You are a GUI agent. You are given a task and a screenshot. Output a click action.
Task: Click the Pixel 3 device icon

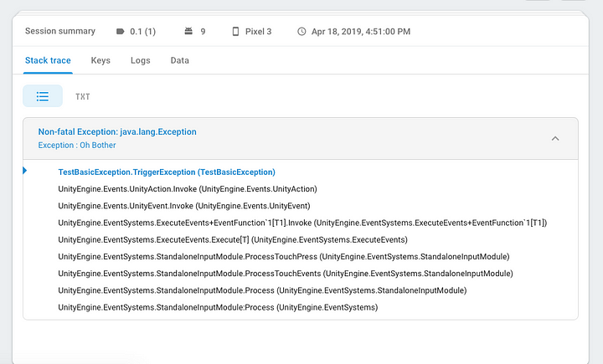(235, 31)
